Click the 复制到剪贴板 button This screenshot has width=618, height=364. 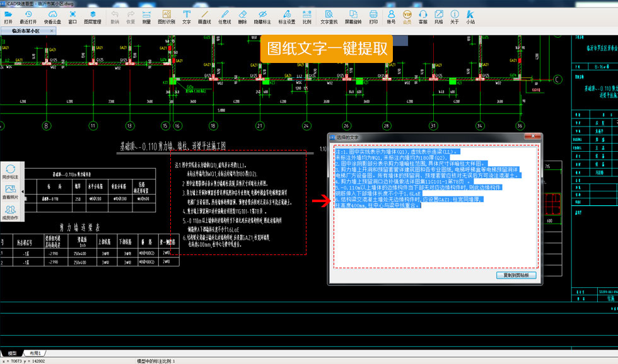[516, 275]
